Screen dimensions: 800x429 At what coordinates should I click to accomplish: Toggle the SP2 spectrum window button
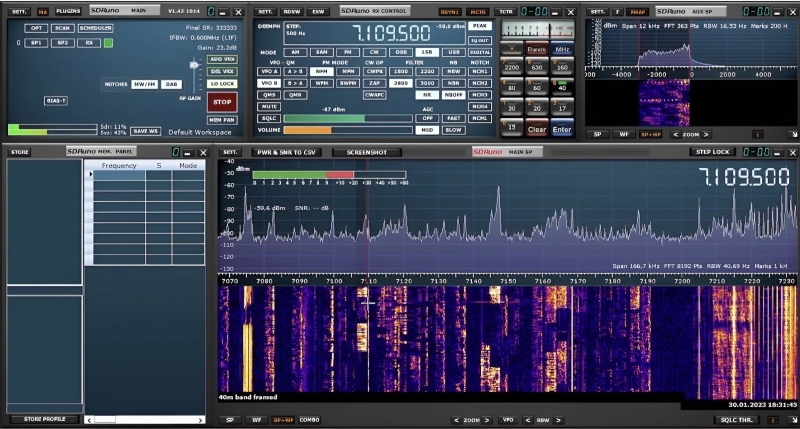(x=62, y=43)
